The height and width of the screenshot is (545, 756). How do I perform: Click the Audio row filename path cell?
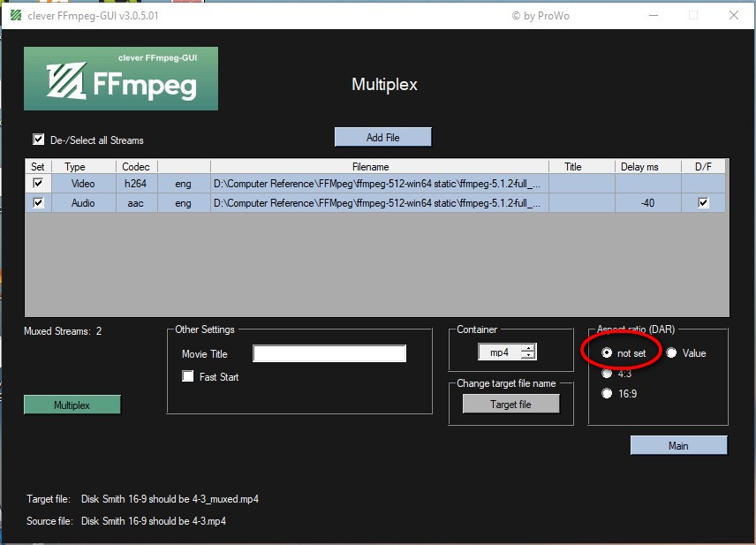(x=380, y=203)
